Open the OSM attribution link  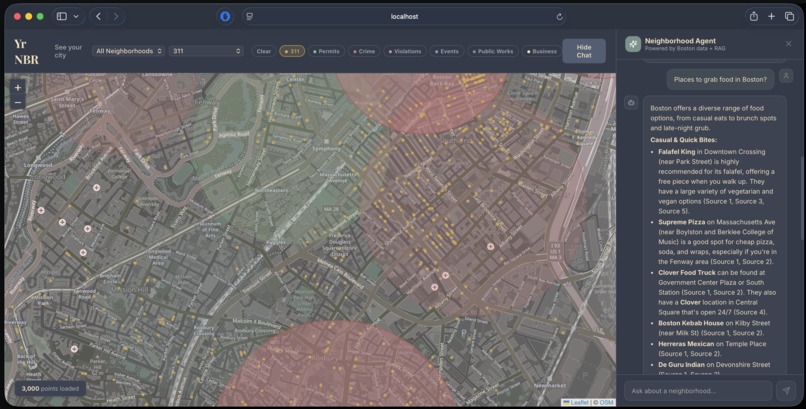pos(607,403)
